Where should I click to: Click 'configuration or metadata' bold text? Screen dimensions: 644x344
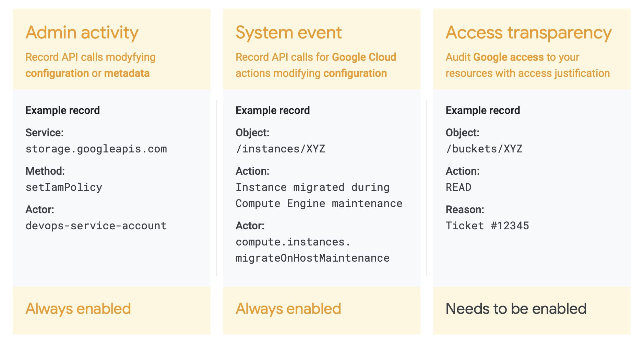(x=87, y=73)
